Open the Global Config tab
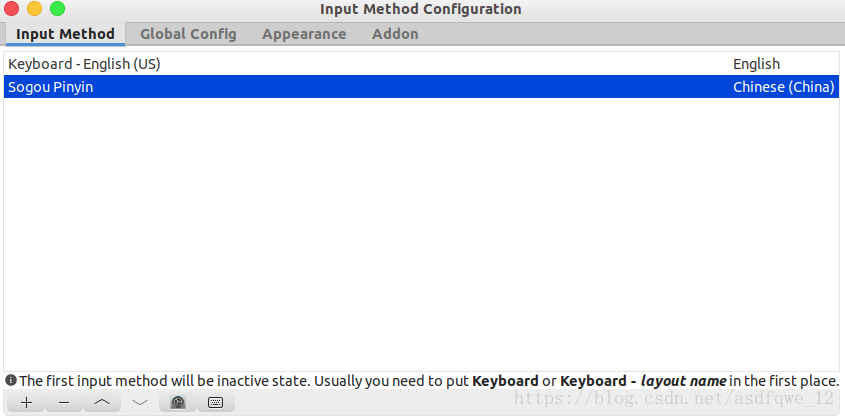 (188, 34)
